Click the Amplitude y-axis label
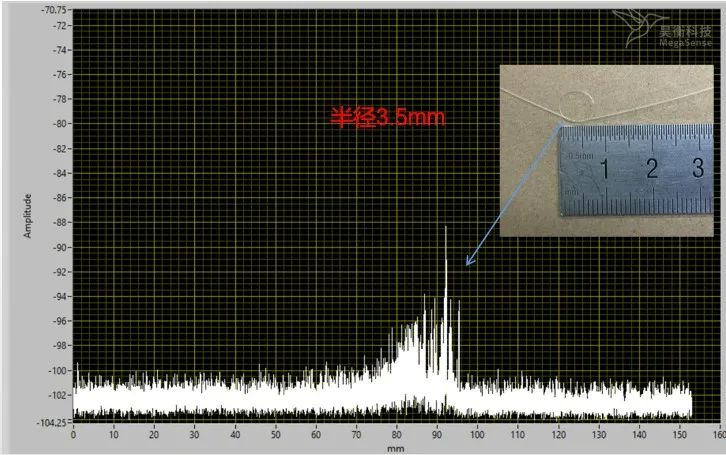This screenshot has height=455, width=726. click(28, 215)
